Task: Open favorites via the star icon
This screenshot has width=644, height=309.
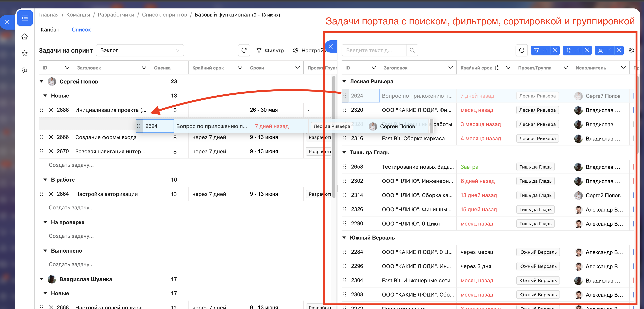Action: click(25, 53)
